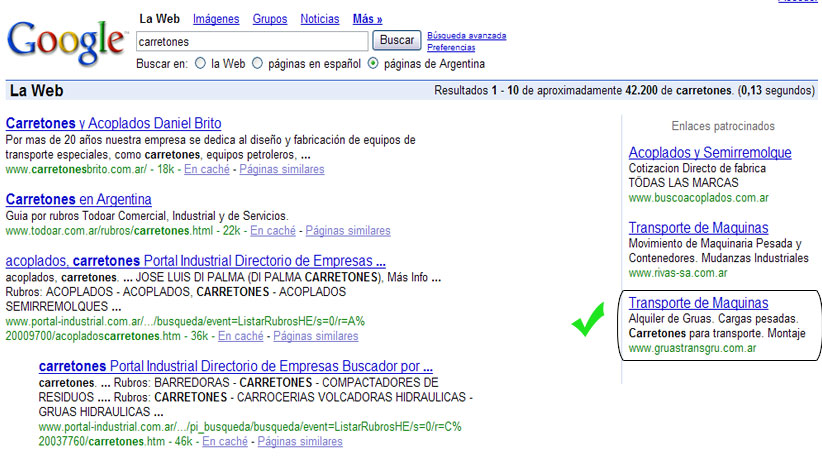Viewport: 822px width, 464px height.
Task: Open 'En caché' for acopladoscarretones.htm 36k result
Action: point(241,336)
